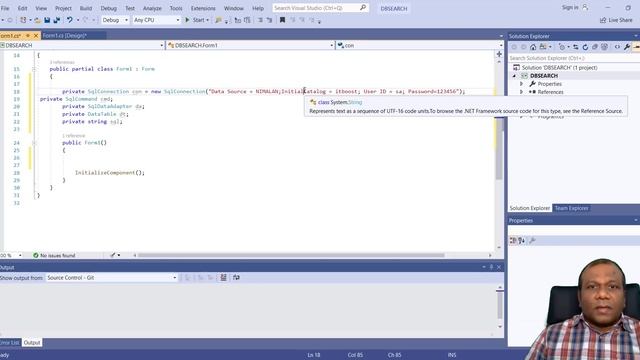This screenshot has height=360, width=640.
Task: Click the Uncomment selected lines icon
Action: (269, 20)
